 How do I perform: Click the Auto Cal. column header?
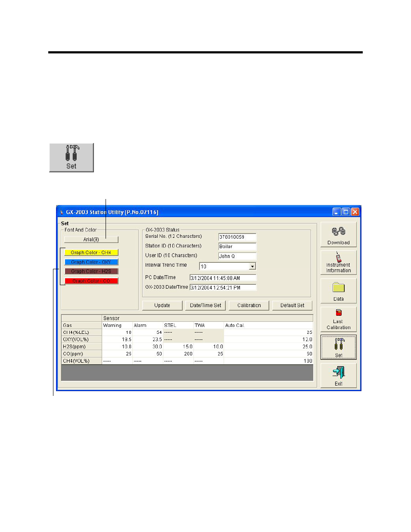[x=268, y=325]
